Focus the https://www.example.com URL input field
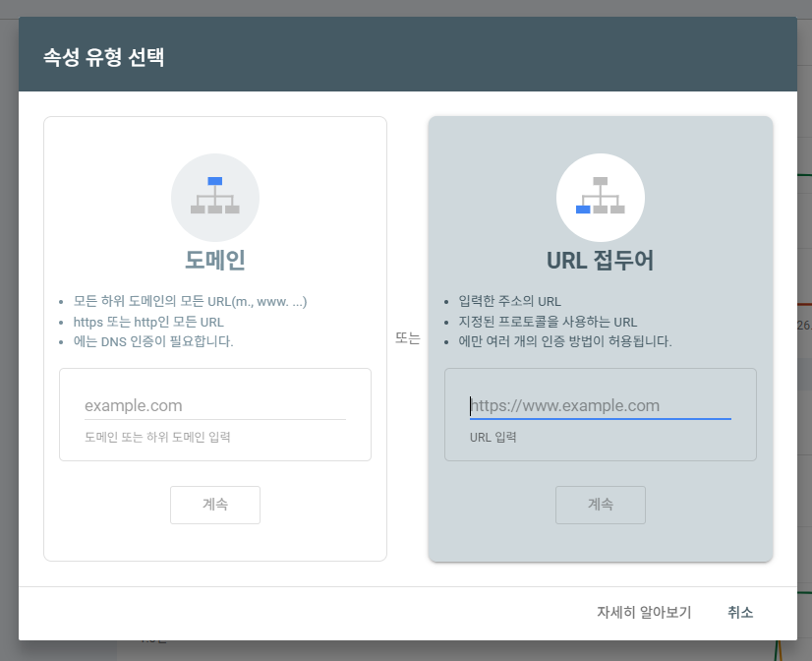The height and width of the screenshot is (661, 812). pyautogui.click(x=601, y=405)
